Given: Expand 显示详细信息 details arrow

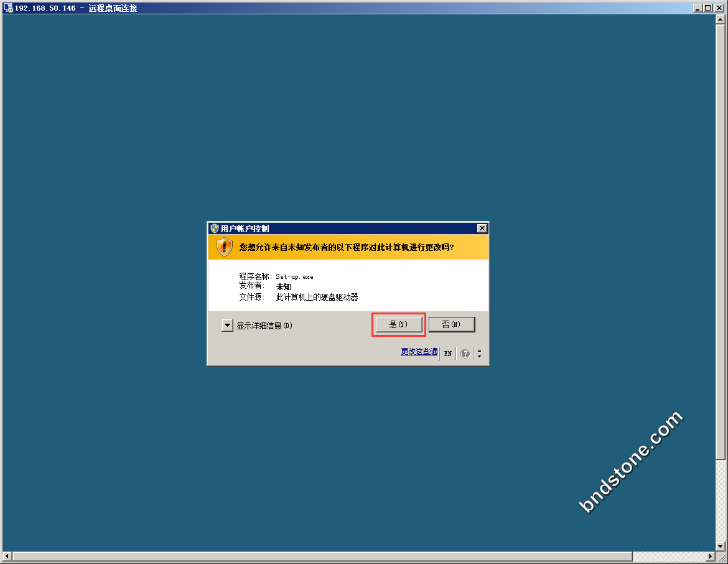Looking at the screenshot, I should [x=227, y=326].
